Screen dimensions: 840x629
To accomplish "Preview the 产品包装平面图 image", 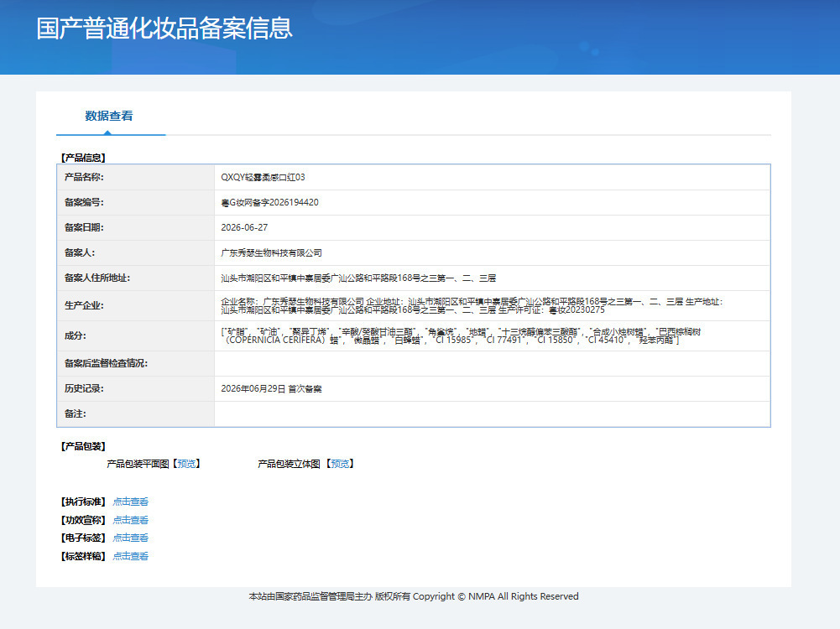I will tap(186, 464).
